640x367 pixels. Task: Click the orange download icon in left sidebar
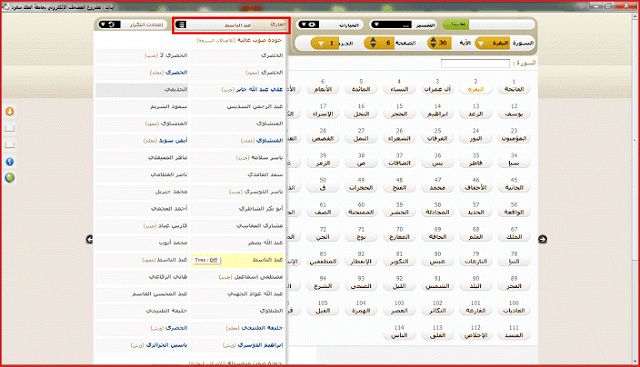point(10,111)
